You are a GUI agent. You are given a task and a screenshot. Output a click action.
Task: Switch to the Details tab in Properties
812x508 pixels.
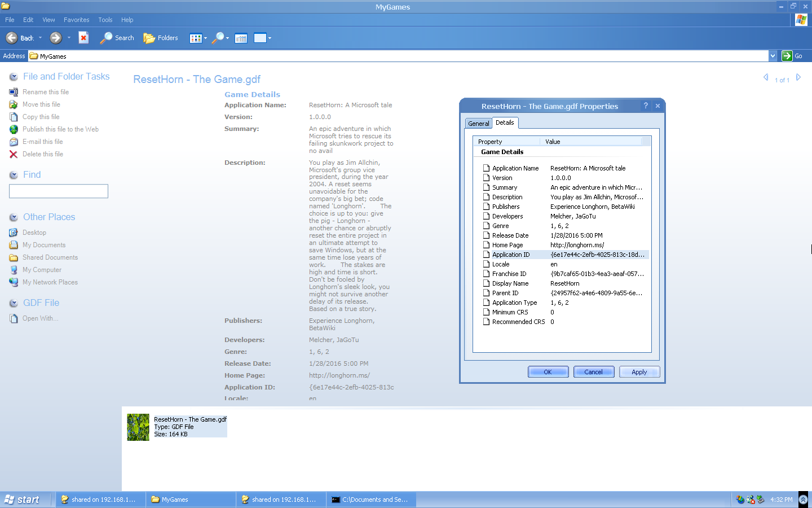505,122
